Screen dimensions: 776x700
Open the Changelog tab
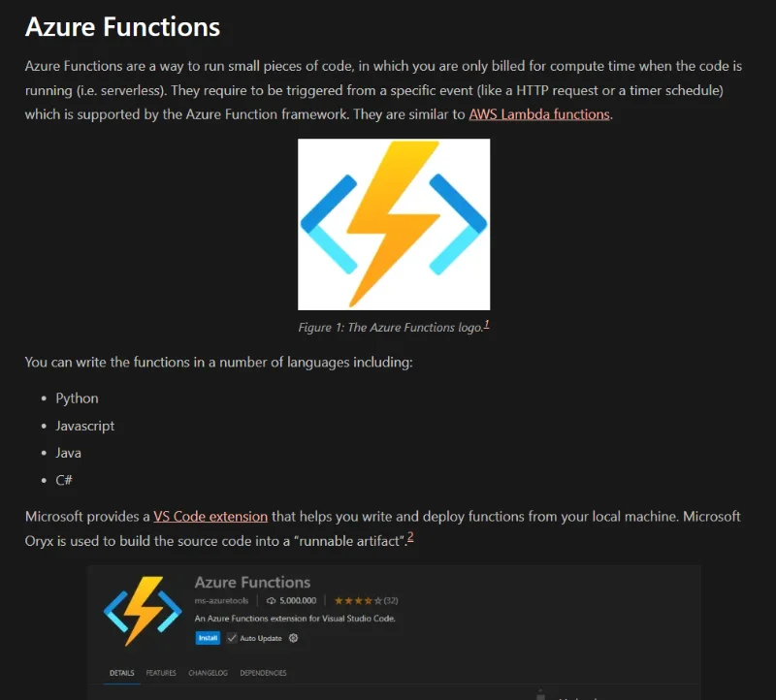208,673
